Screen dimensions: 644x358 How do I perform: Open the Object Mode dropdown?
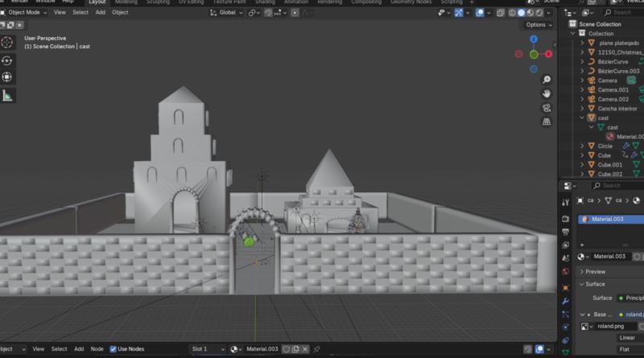pyautogui.click(x=24, y=13)
